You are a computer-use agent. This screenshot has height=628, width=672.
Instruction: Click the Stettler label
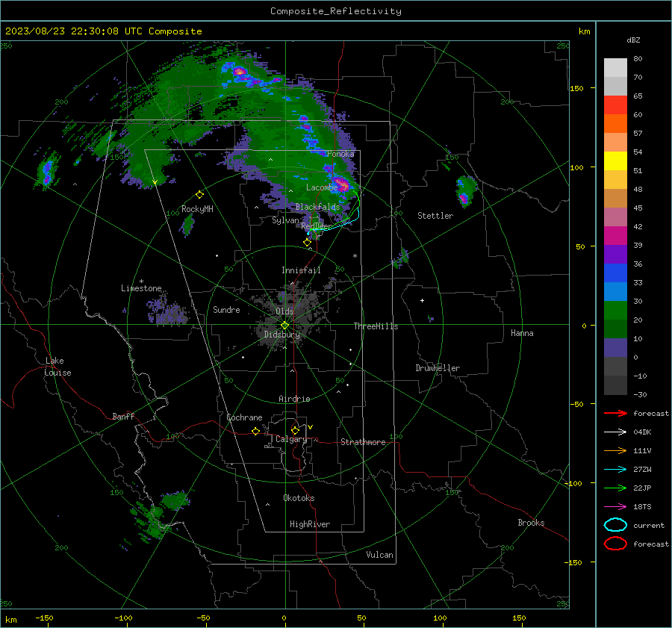pyautogui.click(x=435, y=216)
